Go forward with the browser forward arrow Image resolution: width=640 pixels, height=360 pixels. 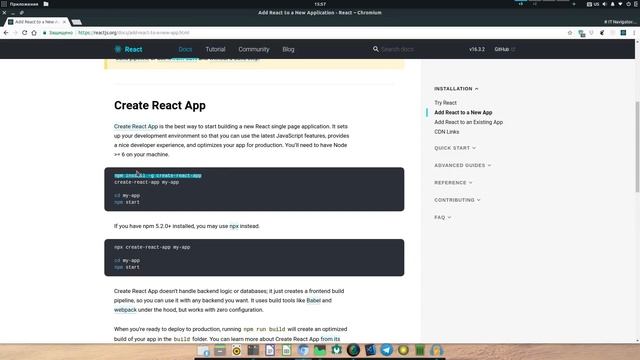(x=15, y=33)
